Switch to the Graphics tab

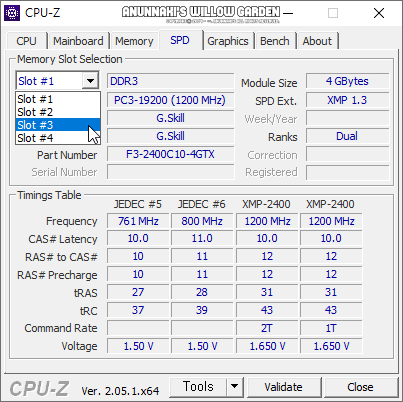(x=228, y=41)
